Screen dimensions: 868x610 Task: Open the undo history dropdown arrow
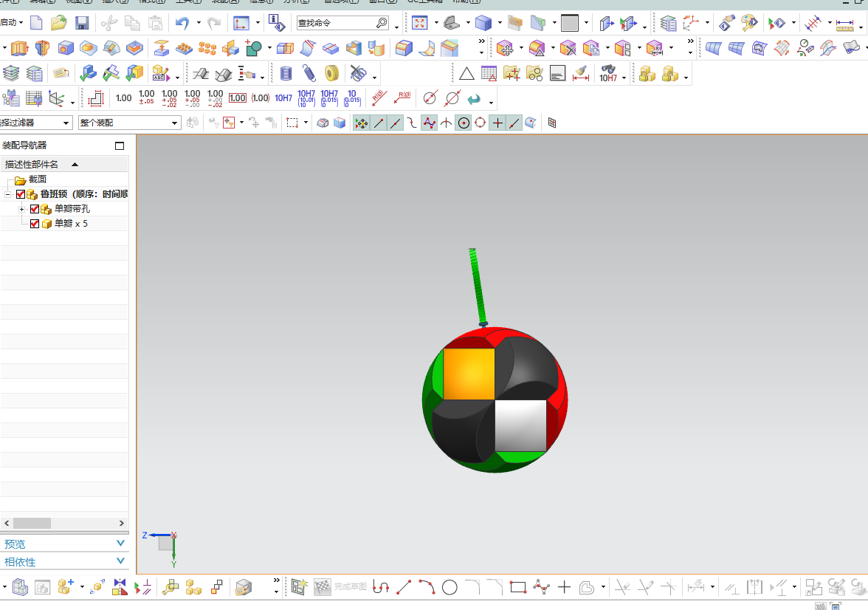pos(198,23)
